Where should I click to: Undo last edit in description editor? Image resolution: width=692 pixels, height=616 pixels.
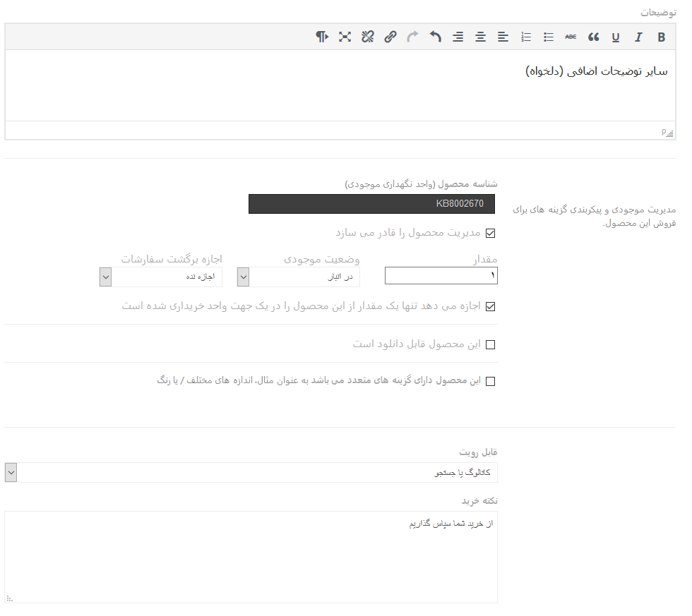pyautogui.click(x=435, y=37)
